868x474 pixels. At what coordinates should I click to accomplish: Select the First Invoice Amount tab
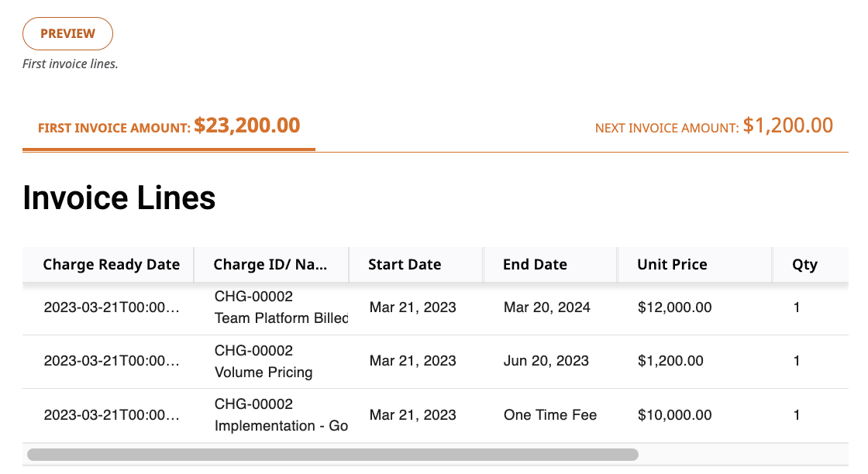(169, 126)
